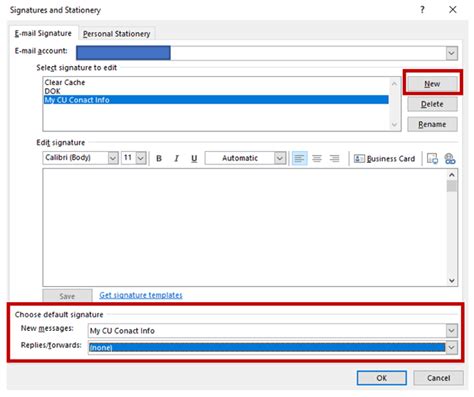Expand the Replies/forwards signature dropdown

(451, 348)
